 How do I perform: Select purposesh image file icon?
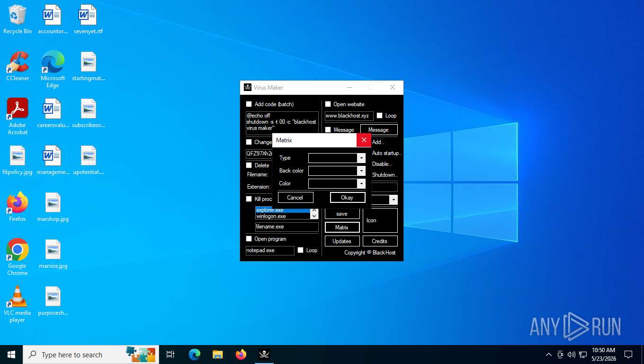coord(53,301)
